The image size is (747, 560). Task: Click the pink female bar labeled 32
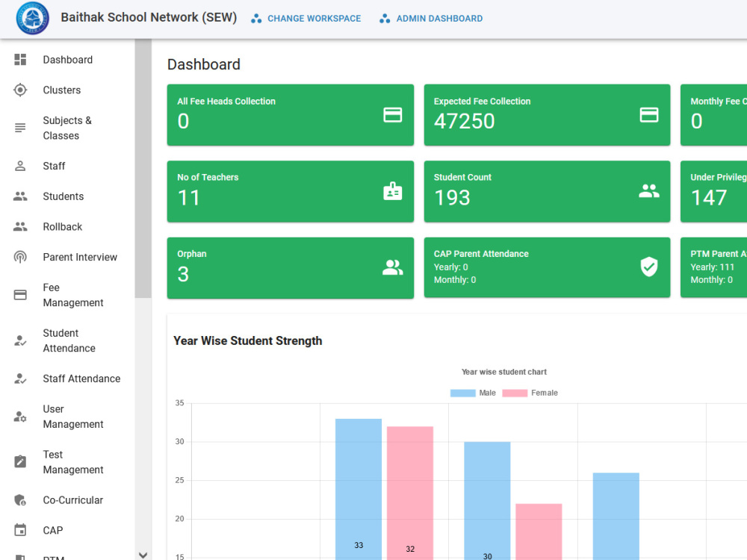coord(409,493)
